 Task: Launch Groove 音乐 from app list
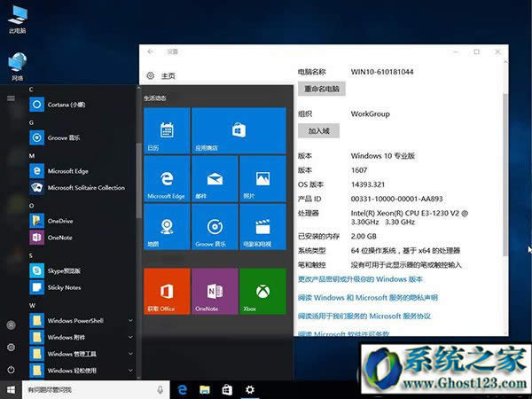point(37,137)
